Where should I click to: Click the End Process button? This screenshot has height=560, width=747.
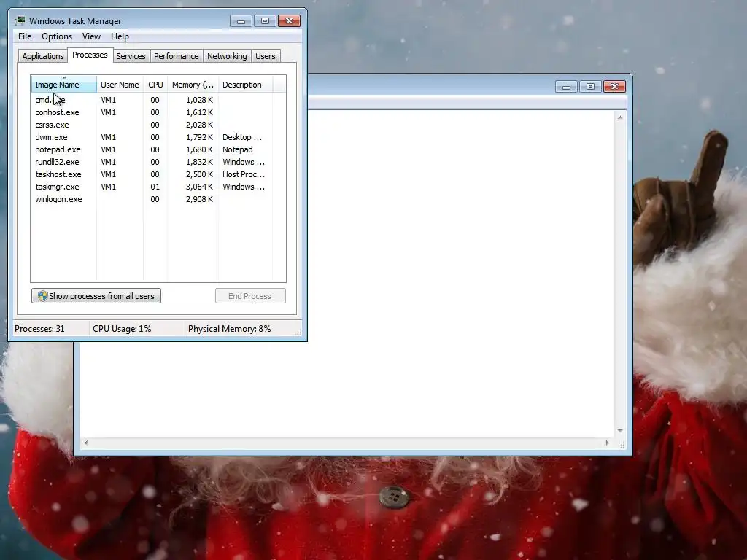(250, 296)
